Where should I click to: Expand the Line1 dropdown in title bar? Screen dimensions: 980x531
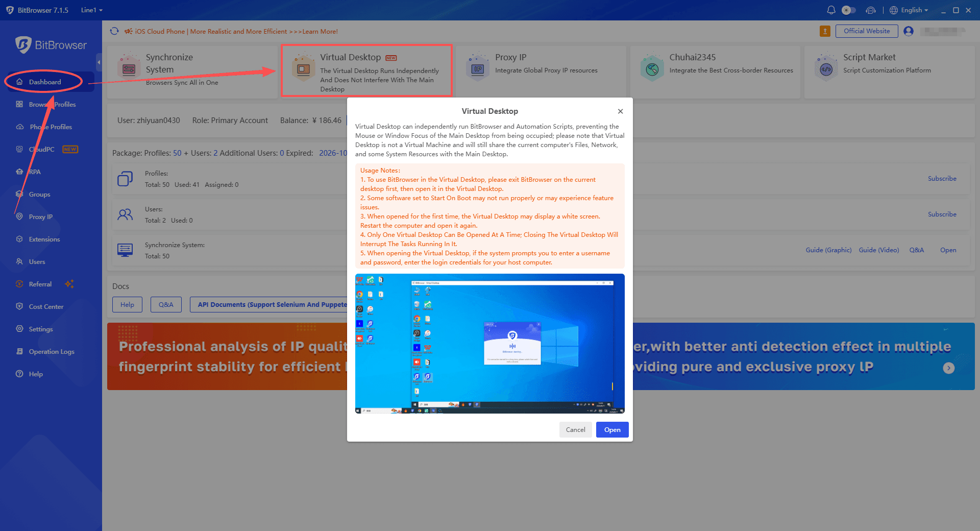coord(92,10)
